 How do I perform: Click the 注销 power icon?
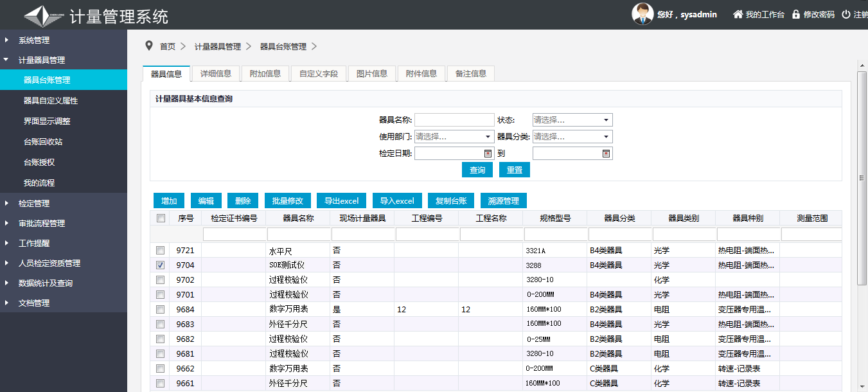pos(846,14)
